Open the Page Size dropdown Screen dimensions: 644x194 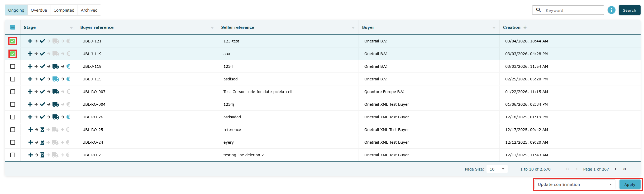[x=497, y=169]
